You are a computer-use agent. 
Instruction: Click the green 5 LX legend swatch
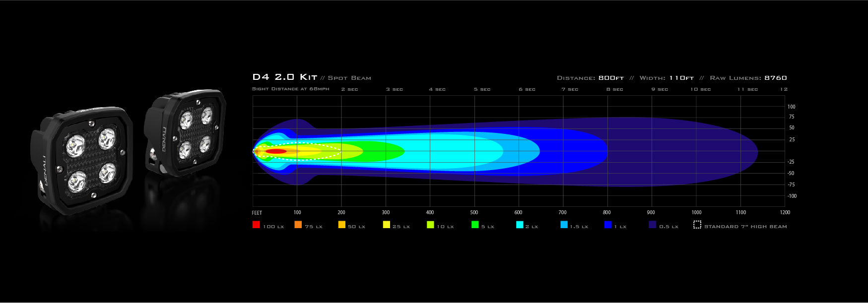475,225
